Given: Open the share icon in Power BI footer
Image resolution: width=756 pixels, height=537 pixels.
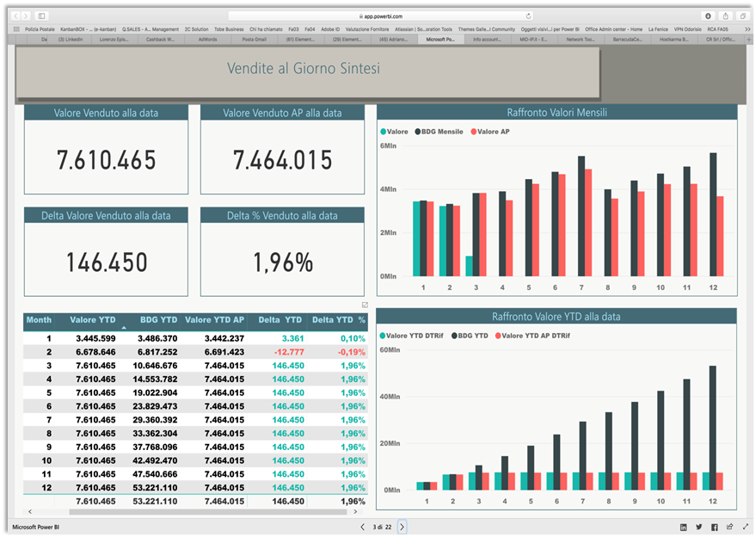Looking at the screenshot, I should (x=730, y=527).
